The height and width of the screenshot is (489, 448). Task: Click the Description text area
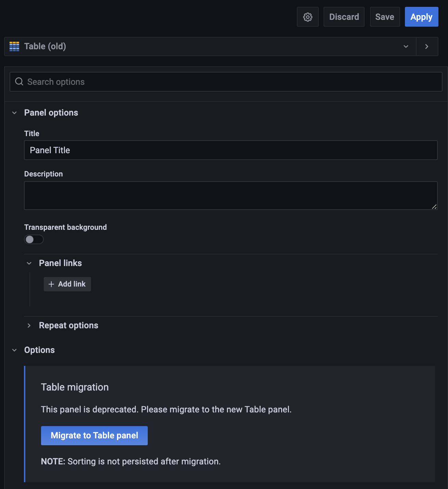tap(231, 195)
